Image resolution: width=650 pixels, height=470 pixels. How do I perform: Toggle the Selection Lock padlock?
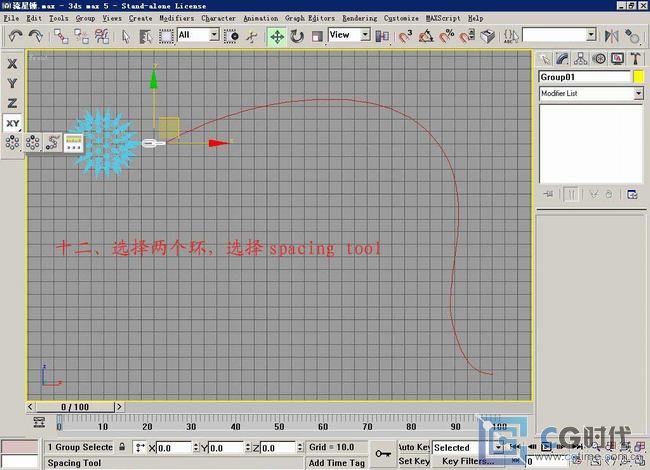[x=122, y=447]
